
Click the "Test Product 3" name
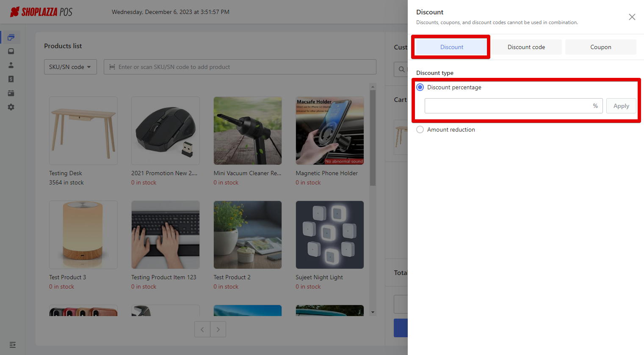pyautogui.click(x=68, y=277)
